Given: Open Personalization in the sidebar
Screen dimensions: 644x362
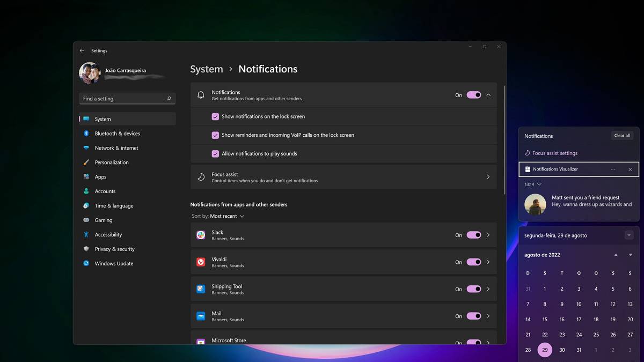Looking at the screenshot, I should 112,162.
